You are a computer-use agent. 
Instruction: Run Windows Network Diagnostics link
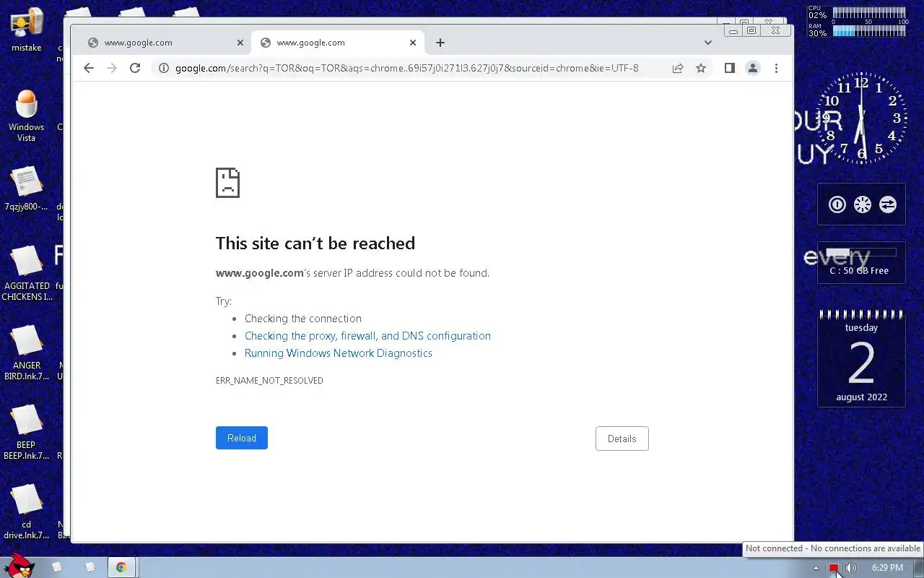pyautogui.click(x=339, y=353)
